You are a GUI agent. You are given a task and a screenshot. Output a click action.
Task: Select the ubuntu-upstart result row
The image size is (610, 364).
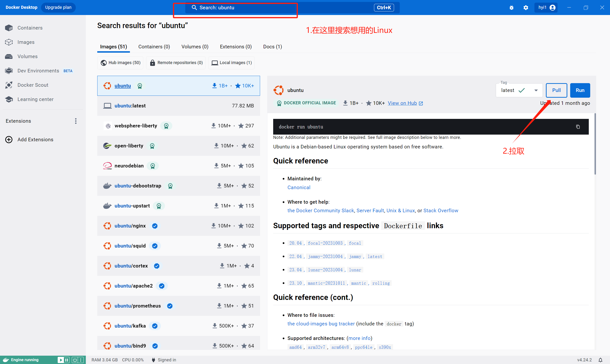(178, 206)
